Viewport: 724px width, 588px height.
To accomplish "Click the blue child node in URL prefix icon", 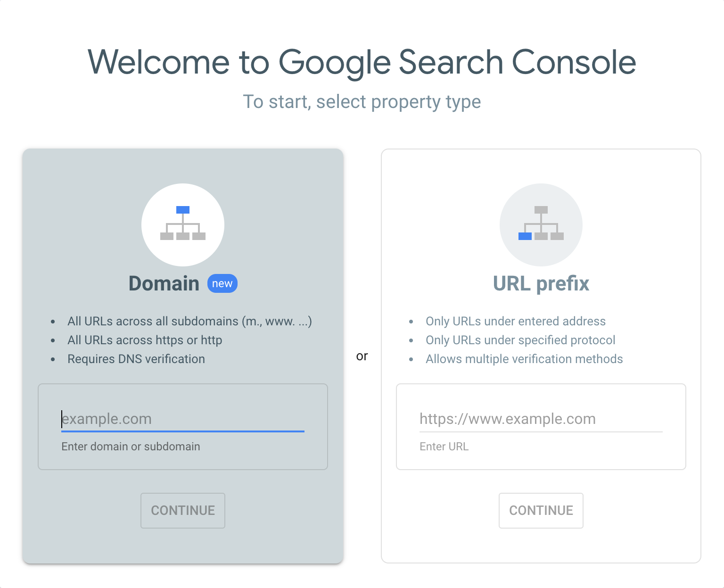I will click(x=525, y=237).
